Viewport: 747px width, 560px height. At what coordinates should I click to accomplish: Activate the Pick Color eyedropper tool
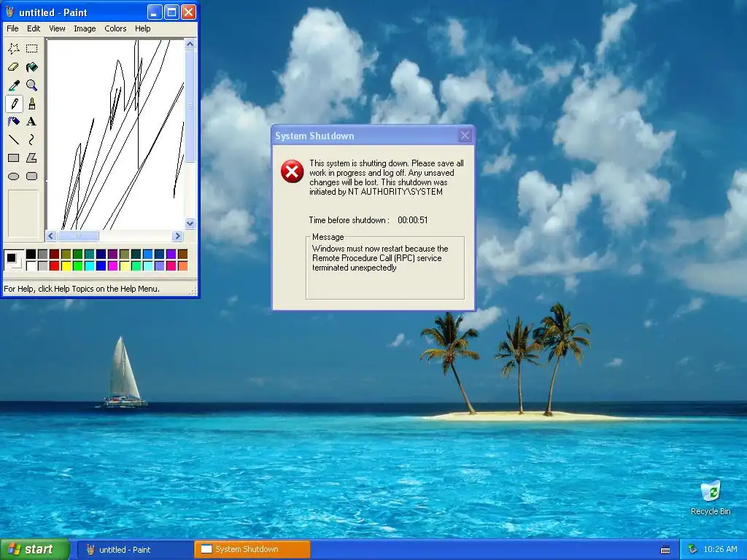(14, 85)
